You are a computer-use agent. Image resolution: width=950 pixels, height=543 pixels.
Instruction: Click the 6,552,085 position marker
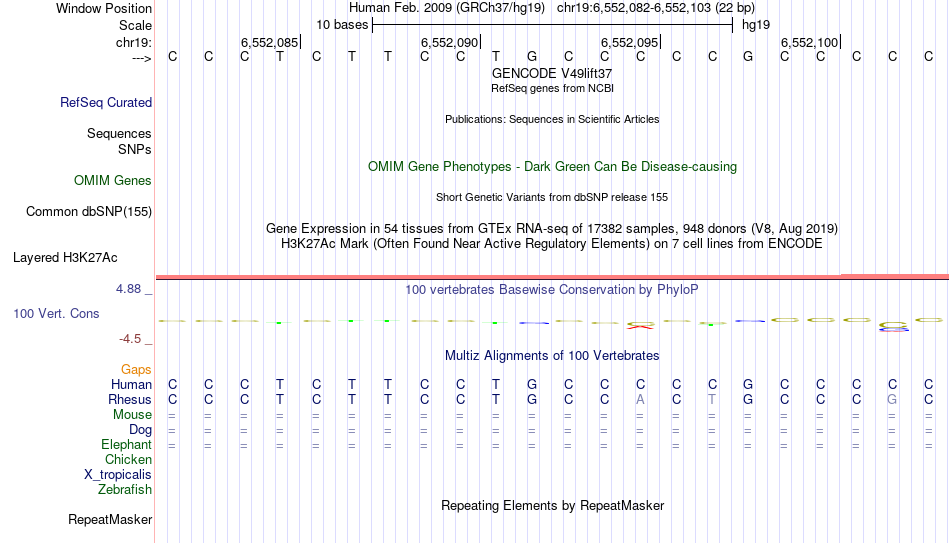click(270, 42)
